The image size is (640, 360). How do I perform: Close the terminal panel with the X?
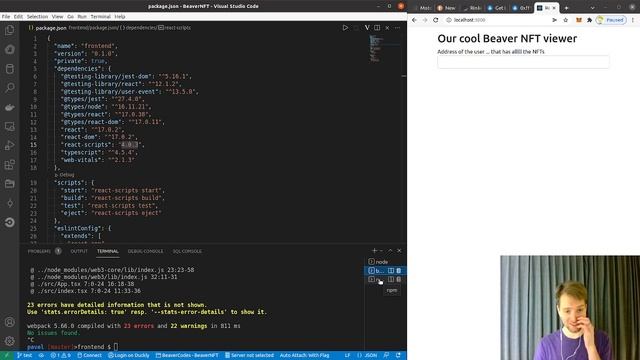pyautogui.click(x=399, y=251)
